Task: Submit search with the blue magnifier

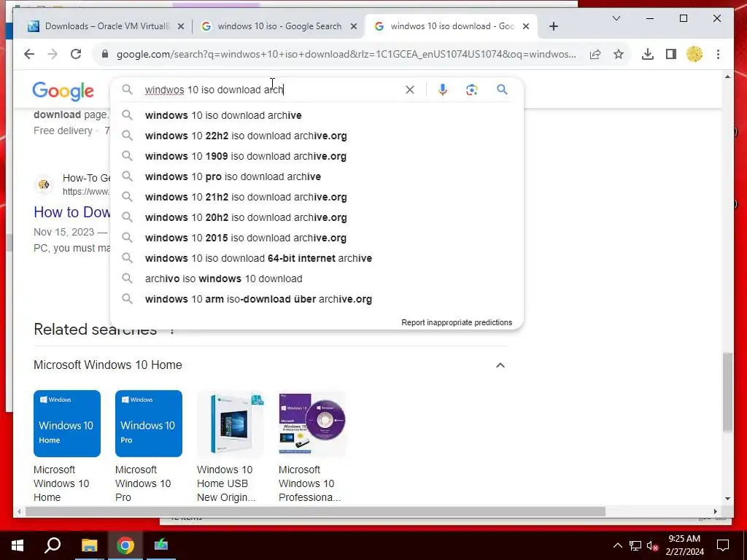Action: pyautogui.click(x=502, y=90)
